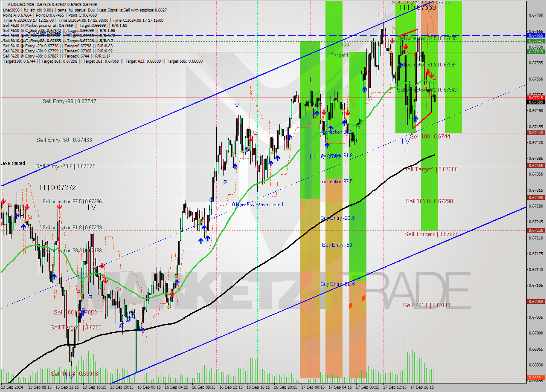
Task: Click the 'Sell 100 | 0.6744' label
Action: (430, 136)
